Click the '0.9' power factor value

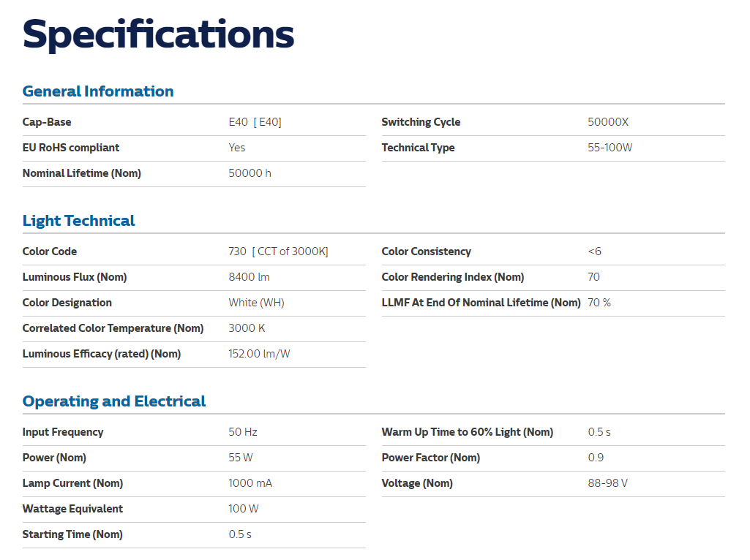click(x=596, y=458)
